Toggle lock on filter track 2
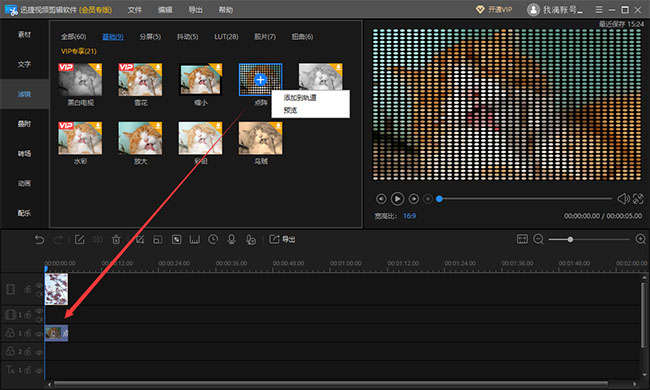 point(27,351)
